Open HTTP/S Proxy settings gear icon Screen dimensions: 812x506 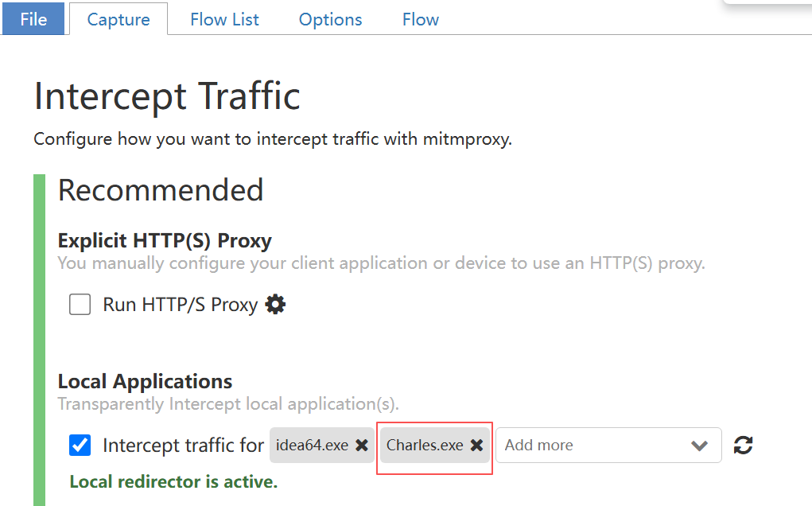coord(275,305)
